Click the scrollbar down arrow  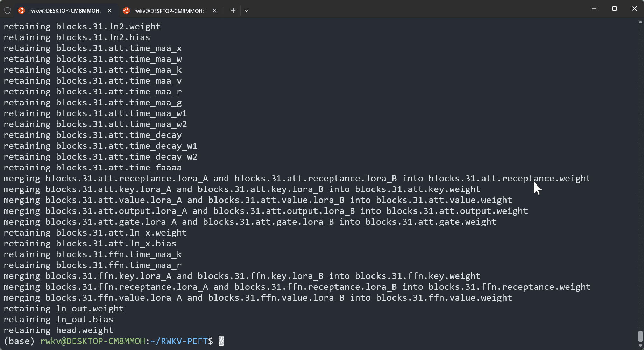[640, 346]
